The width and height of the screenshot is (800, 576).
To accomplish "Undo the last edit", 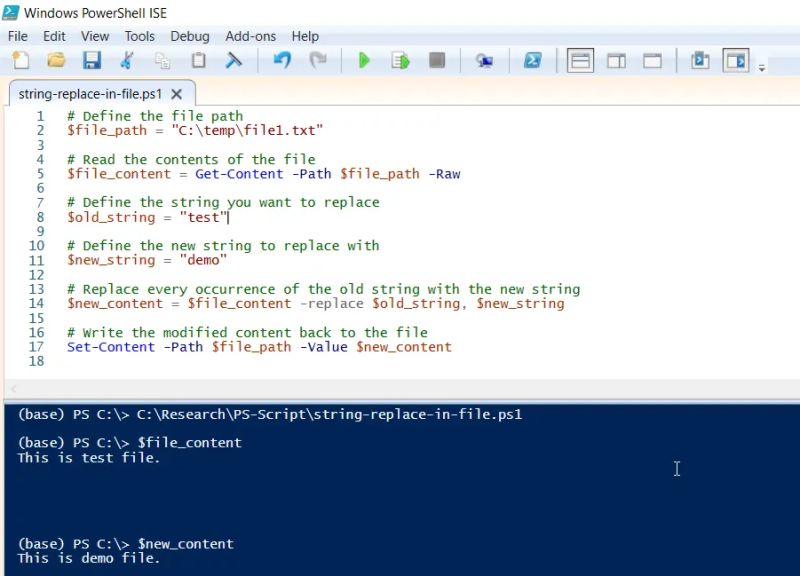I will point(281,60).
